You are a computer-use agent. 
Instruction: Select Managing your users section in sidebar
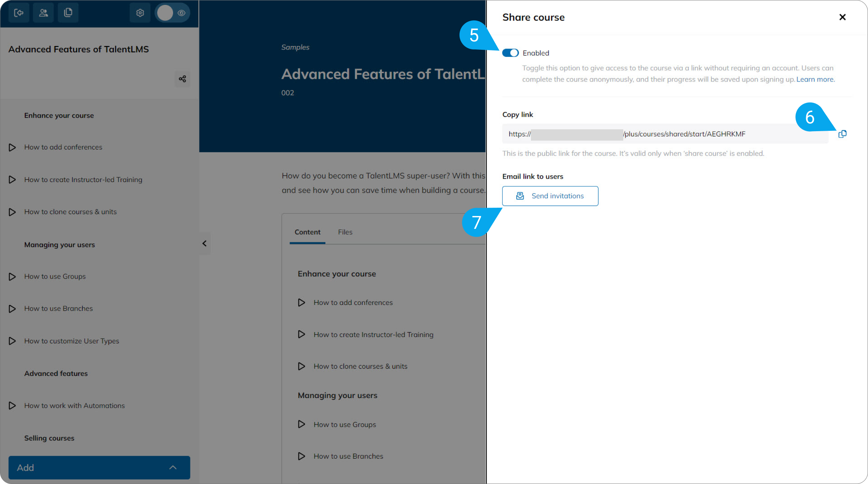[59, 245]
